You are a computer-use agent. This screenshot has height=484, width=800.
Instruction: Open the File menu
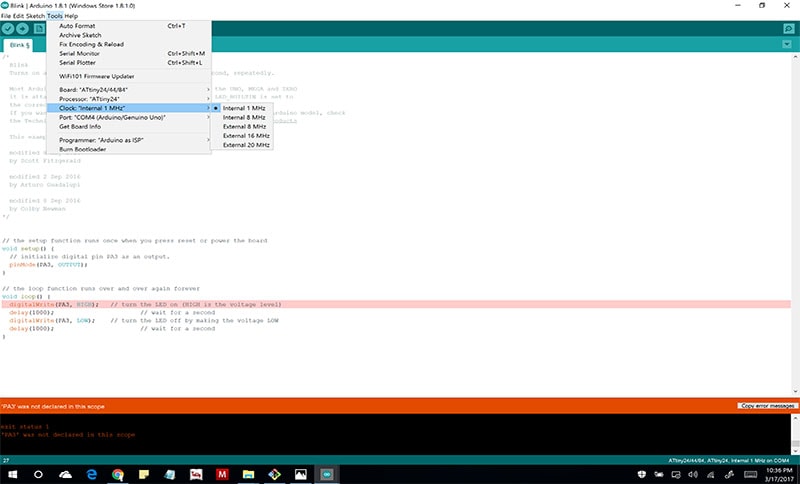(6, 16)
